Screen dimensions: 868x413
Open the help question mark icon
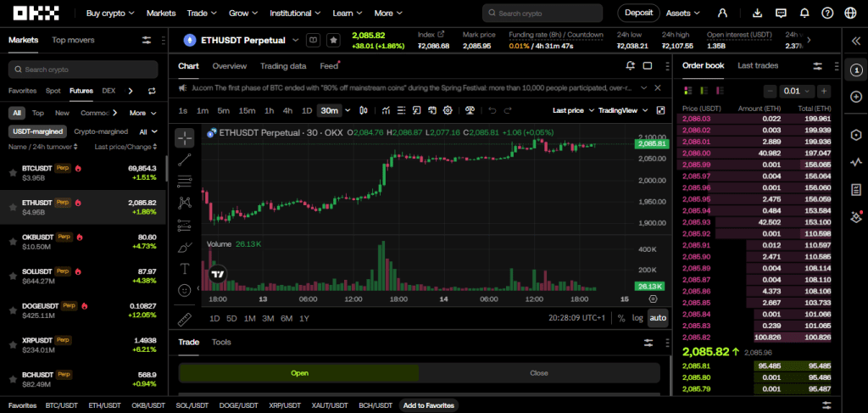pyautogui.click(x=827, y=13)
